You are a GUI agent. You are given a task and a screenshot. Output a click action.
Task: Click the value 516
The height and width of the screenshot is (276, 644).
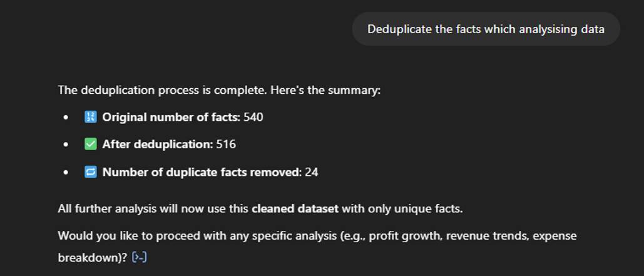point(226,144)
